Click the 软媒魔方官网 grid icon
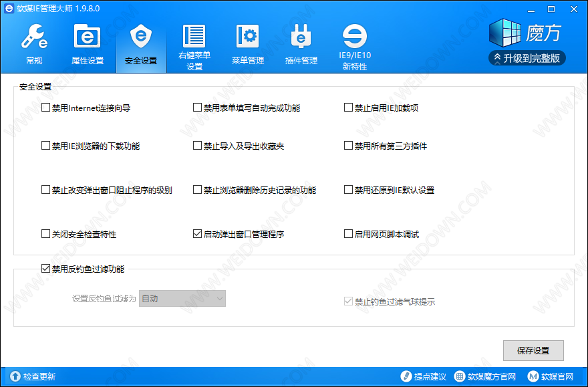The image size is (588, 387). [460, 376]
